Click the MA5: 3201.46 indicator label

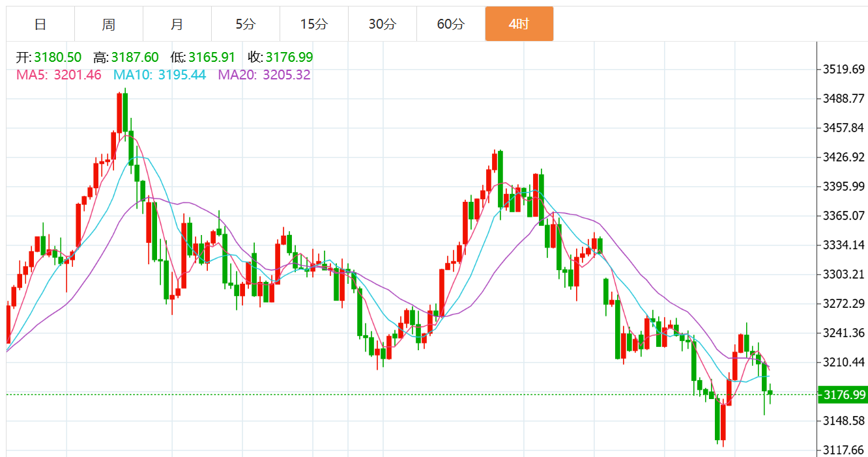59,75
